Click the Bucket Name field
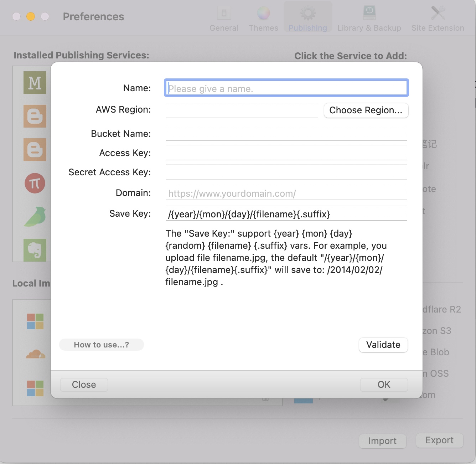The height and width of the screenshot is (464, 476). click(x=286, y=133)
